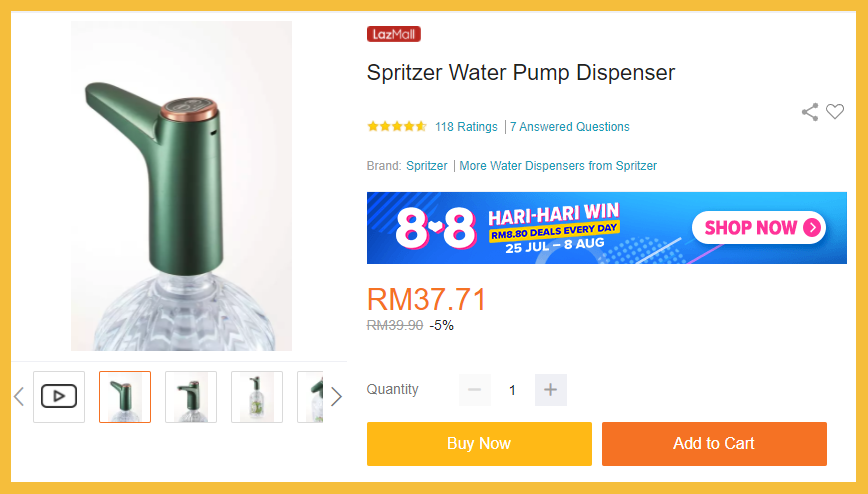Open the Spritzer brand link
868x494 pixels.
[427, 166]
